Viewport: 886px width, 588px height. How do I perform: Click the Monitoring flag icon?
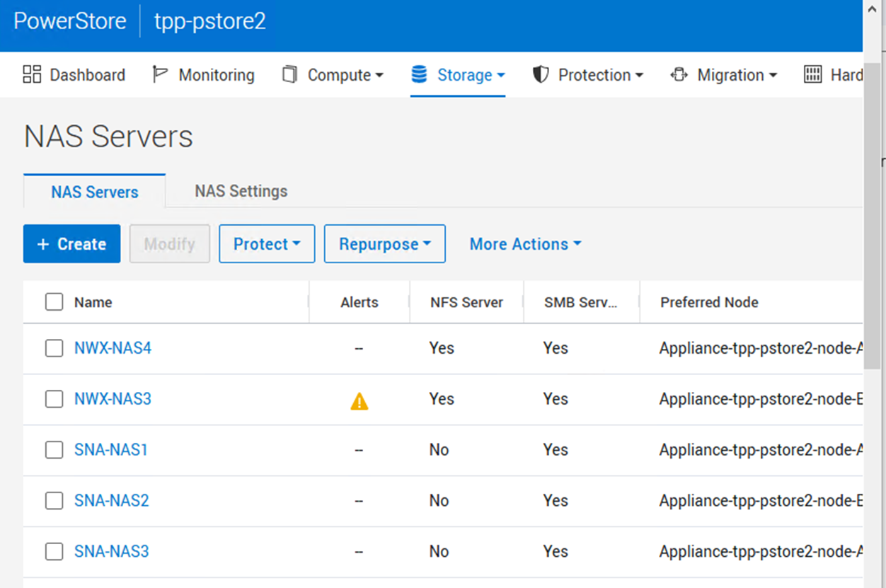click(x=160, y=74)
